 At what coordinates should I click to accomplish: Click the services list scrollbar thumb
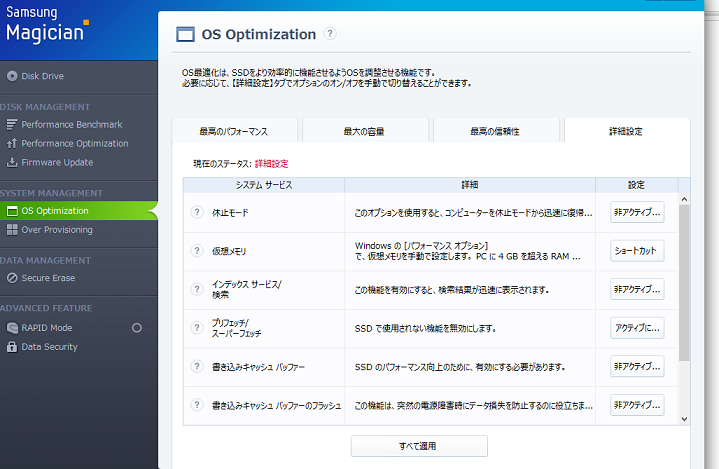pyautogui.click(x=684, y=282)
